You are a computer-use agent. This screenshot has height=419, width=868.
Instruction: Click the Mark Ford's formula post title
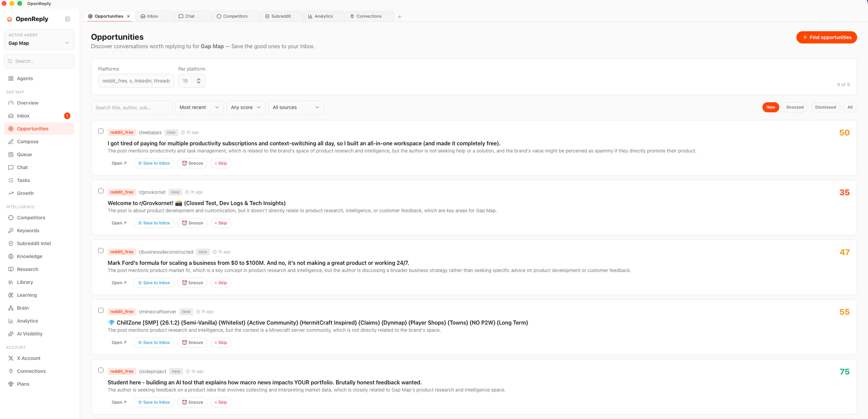[x=258, y=263]
